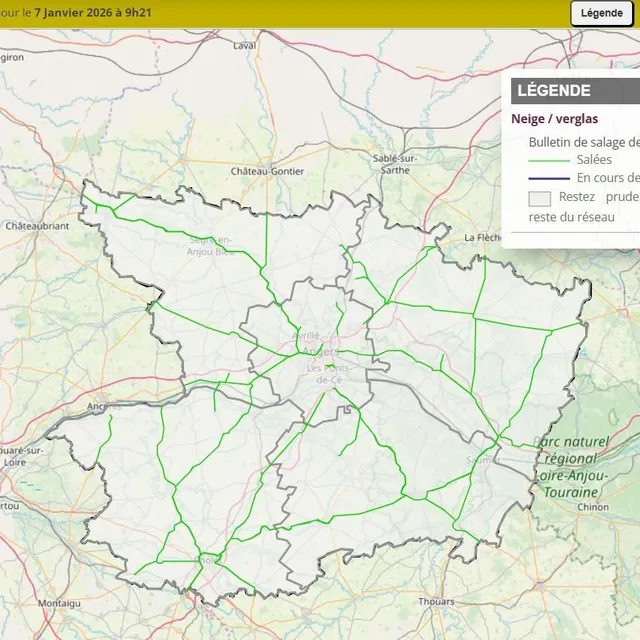Screen dimensions: 640x640
Task: Select Châteaubriant on the map
Action: (37, 226)
